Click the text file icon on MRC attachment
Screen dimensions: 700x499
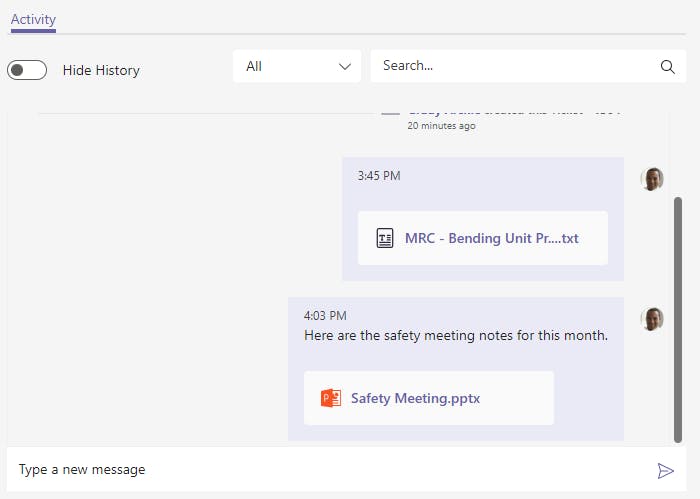[385, 238]
